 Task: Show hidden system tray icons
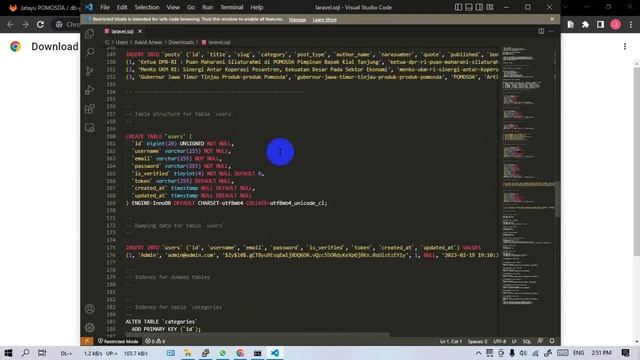[478, 353]
